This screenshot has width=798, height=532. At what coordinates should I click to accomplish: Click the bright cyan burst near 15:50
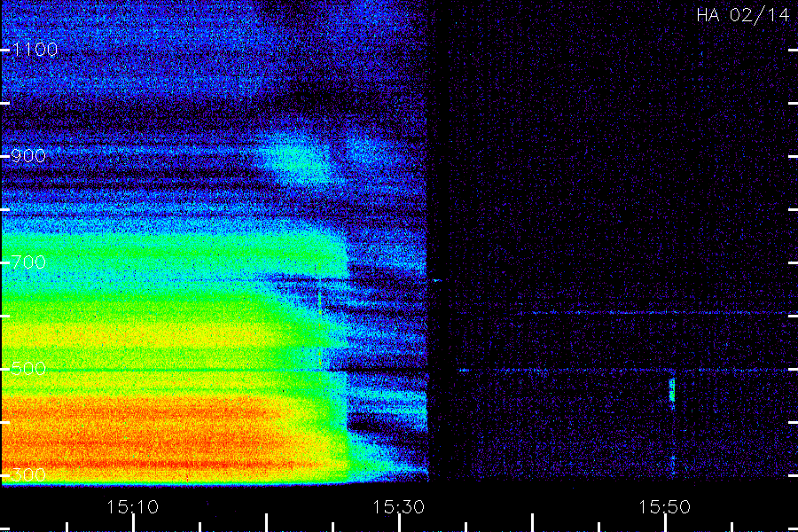[x=672, y=390]
